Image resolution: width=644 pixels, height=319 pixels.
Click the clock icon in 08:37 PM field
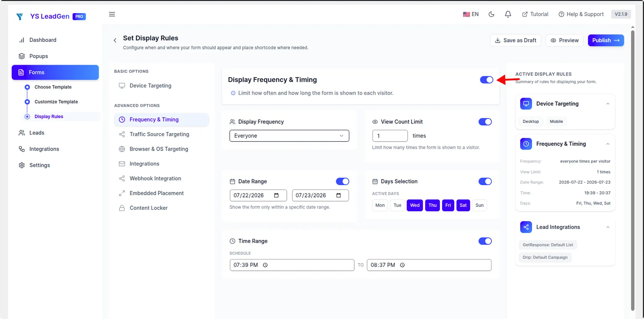(x=402, y=265)
